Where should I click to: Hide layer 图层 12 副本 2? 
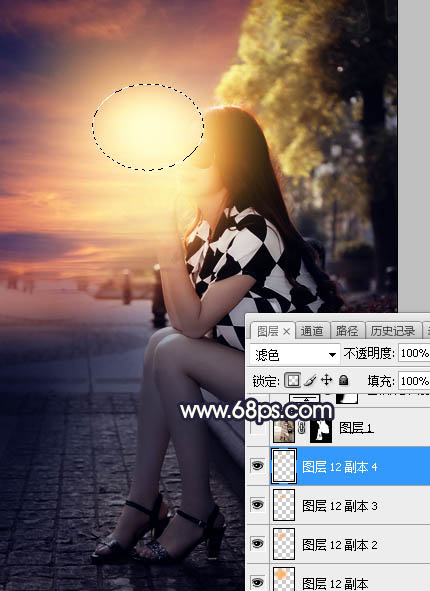click(x=258, y=544)
